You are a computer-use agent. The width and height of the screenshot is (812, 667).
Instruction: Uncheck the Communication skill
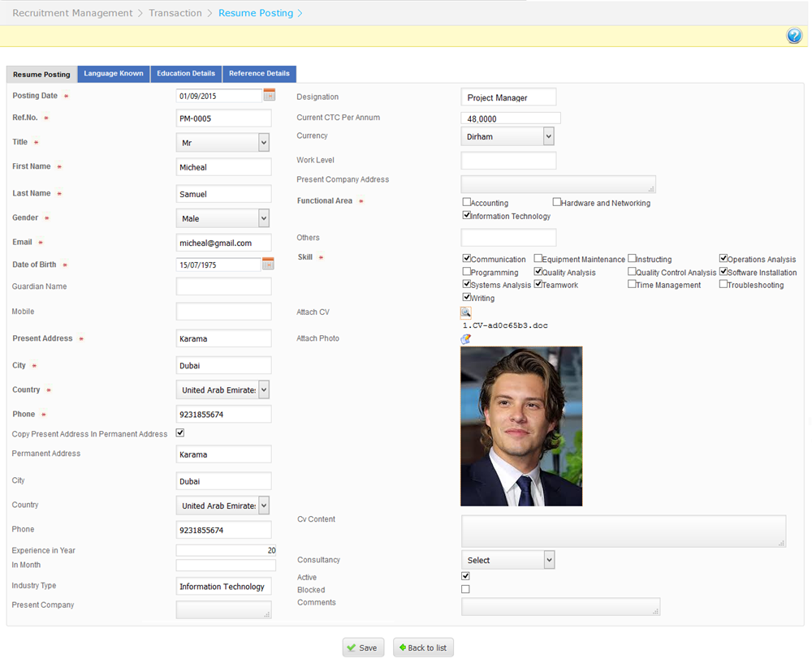467,258
